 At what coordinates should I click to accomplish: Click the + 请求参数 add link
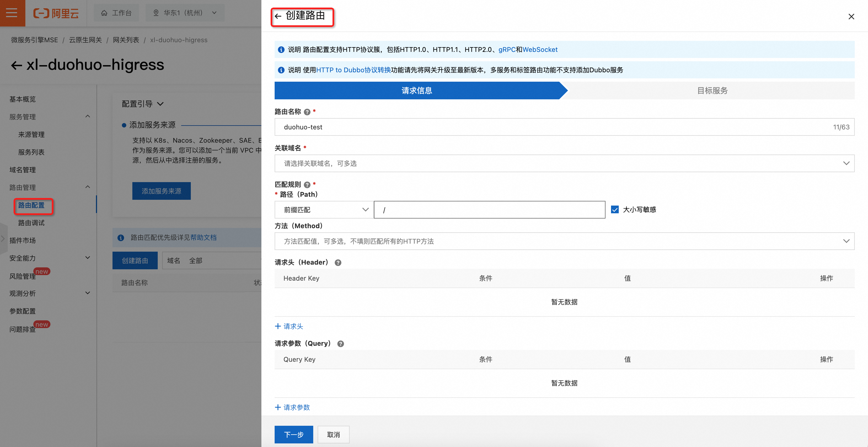tap(292, 407)
